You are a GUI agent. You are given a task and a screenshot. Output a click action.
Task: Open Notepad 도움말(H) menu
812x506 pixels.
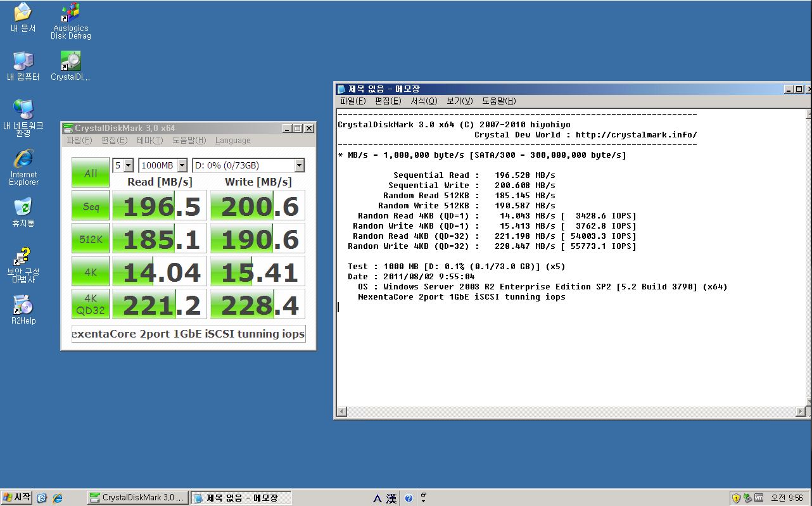498,101
